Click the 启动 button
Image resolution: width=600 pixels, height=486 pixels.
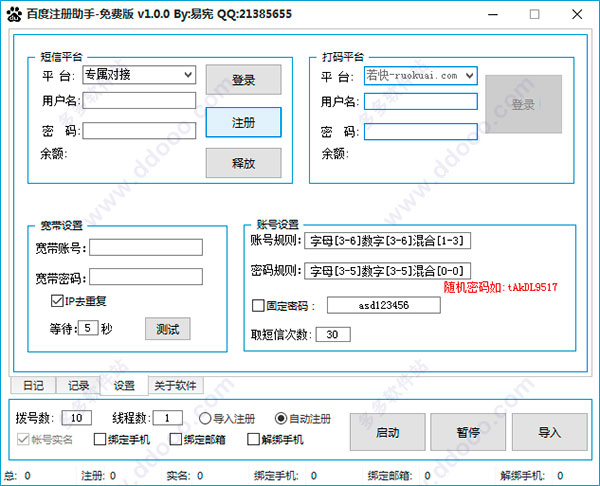point(387,432)
